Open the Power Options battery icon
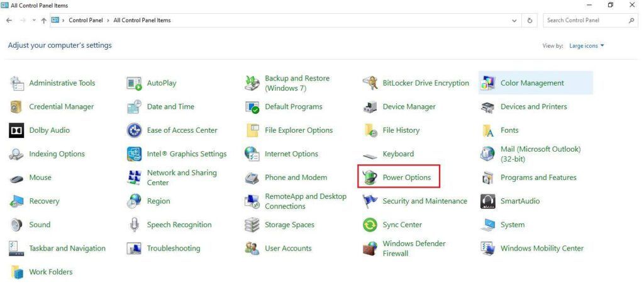The height and width of the screenshot is (299, 644). [370, 178]
